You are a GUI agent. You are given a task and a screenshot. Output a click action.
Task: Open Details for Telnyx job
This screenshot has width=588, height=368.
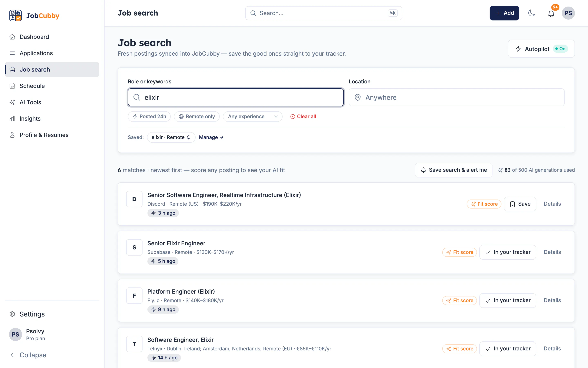point(552,349)
